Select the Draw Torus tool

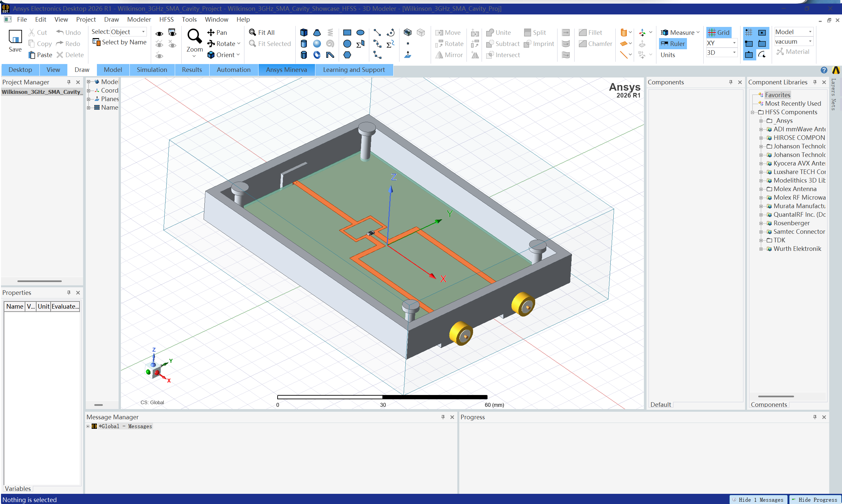point(317,55)
